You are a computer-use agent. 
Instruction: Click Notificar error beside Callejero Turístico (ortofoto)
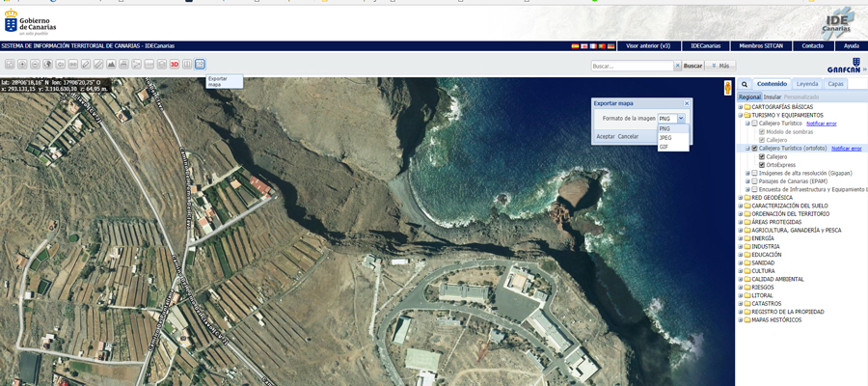point(846,149)
